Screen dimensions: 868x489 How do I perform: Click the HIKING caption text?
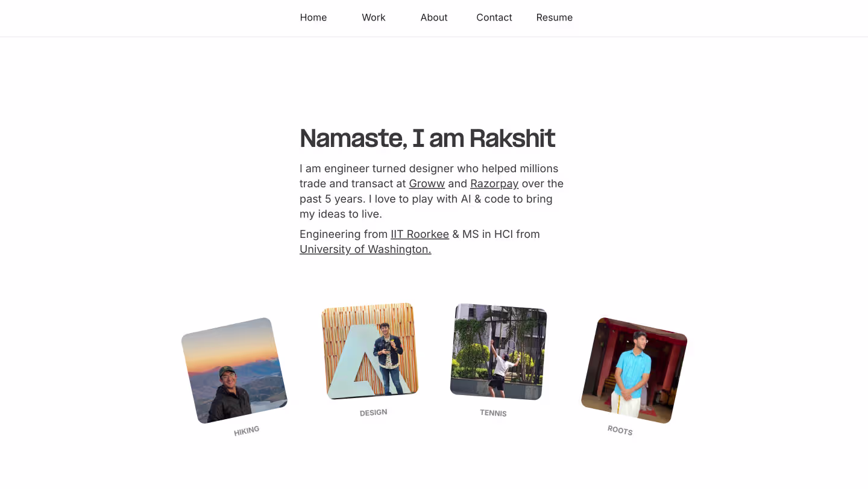click(247, 431)
